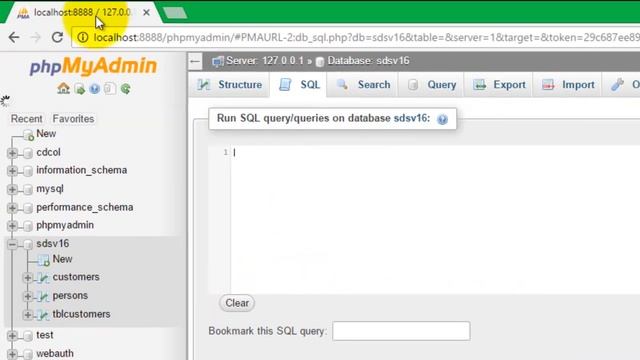Open the Favorites tables list
Viewport: 640px width, 360px height.
point(73,119)
